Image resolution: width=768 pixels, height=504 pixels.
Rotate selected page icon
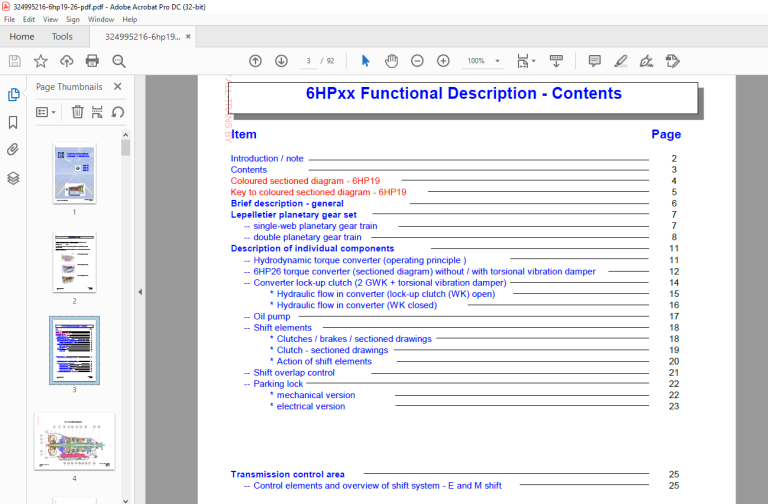[118, 112]
